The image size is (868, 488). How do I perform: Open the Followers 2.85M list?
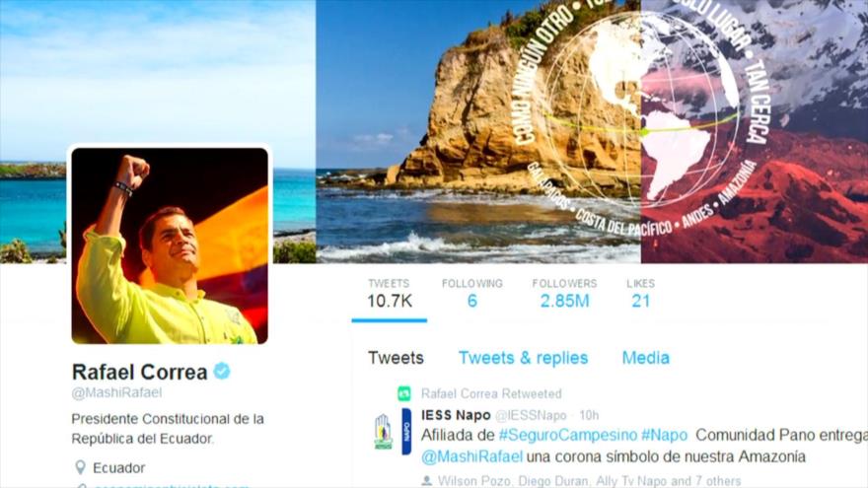tap(564, 294)
